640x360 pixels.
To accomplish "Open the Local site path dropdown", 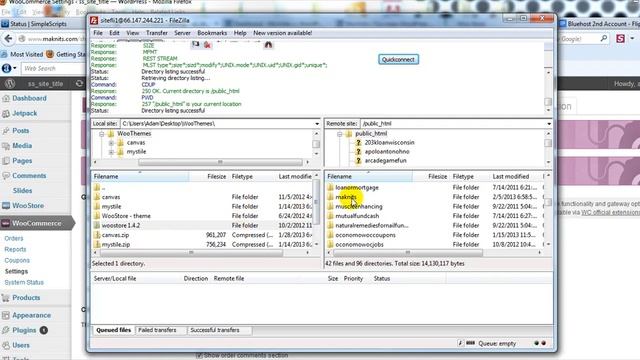I will [317, 124].
